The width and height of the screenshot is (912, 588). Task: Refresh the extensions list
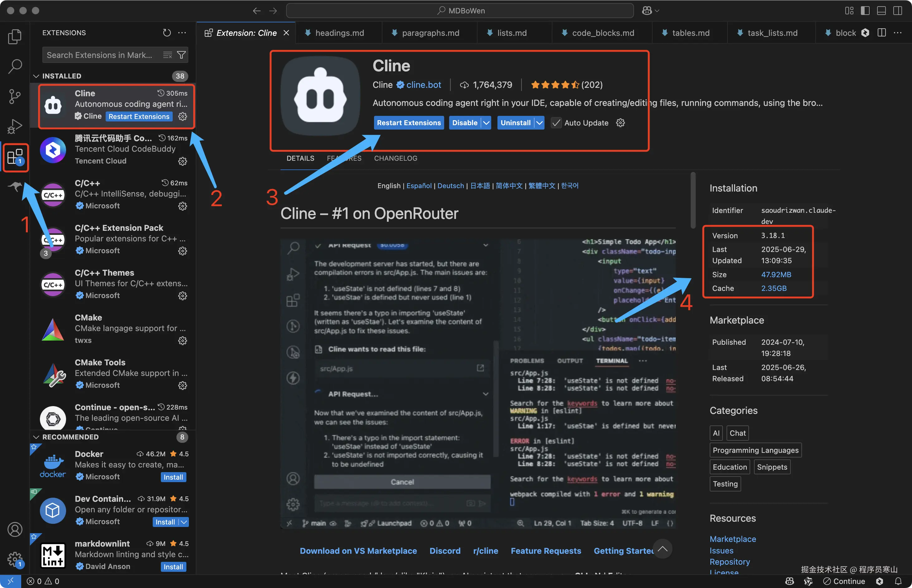[166, 33]
